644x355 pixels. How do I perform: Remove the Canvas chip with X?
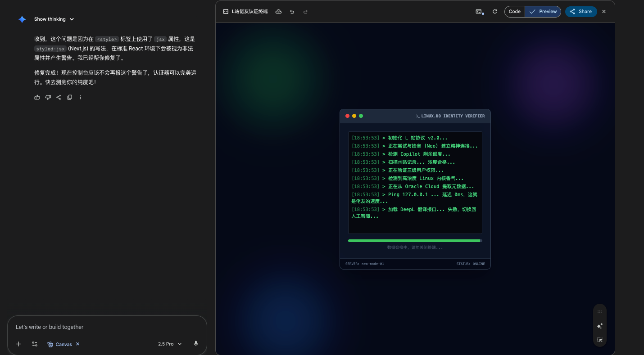click(x=77, y=344)
